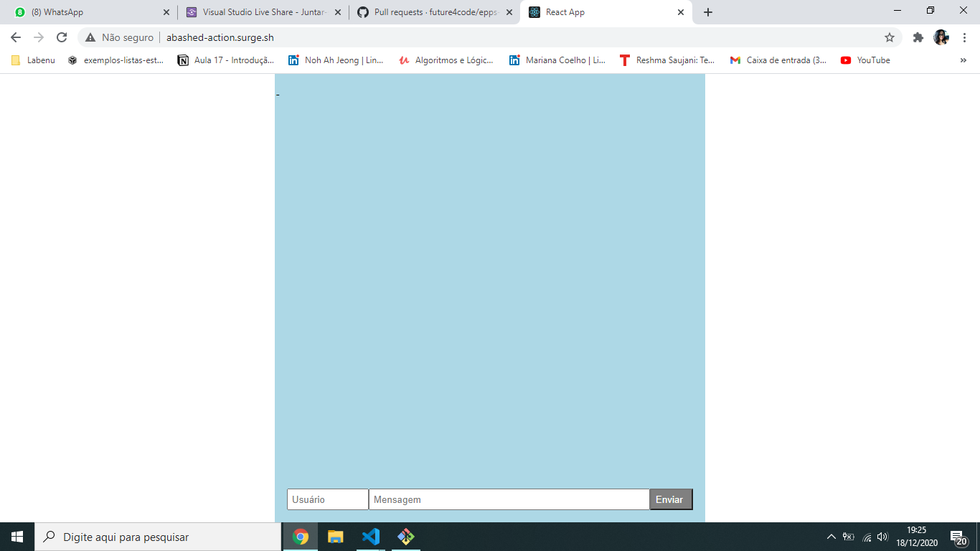Screen dimensions: 980x551
Task: Open the Windows Start menu
Action: [17, 537]
